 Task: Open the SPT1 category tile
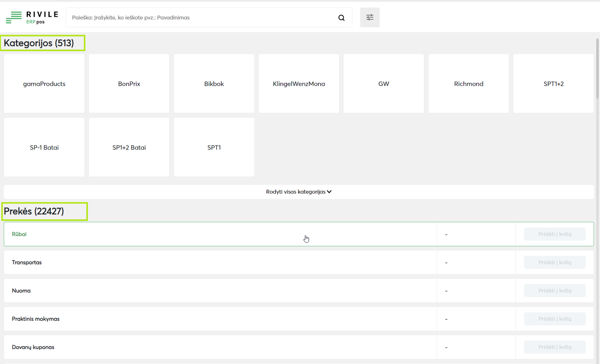point(214,147)
